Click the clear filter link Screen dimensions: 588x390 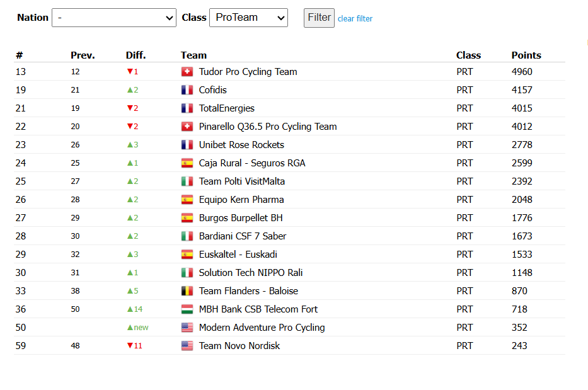click(x=355, y=19)
